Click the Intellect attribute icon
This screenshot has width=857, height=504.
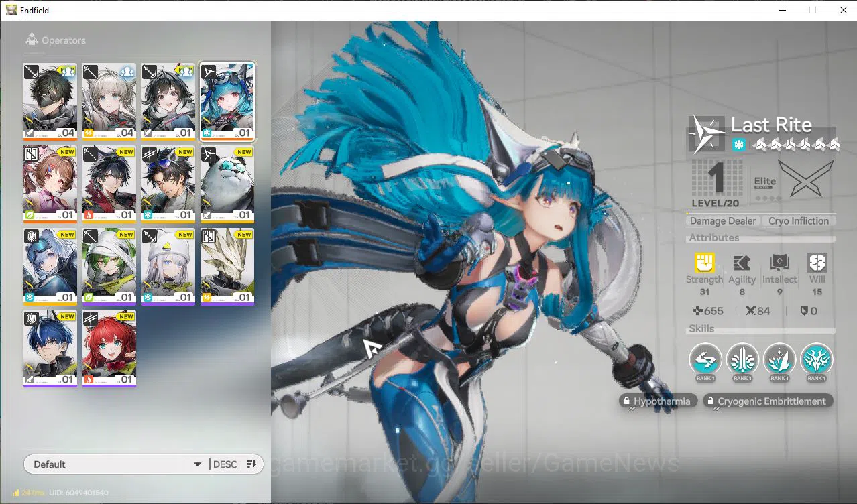point(780,263)
